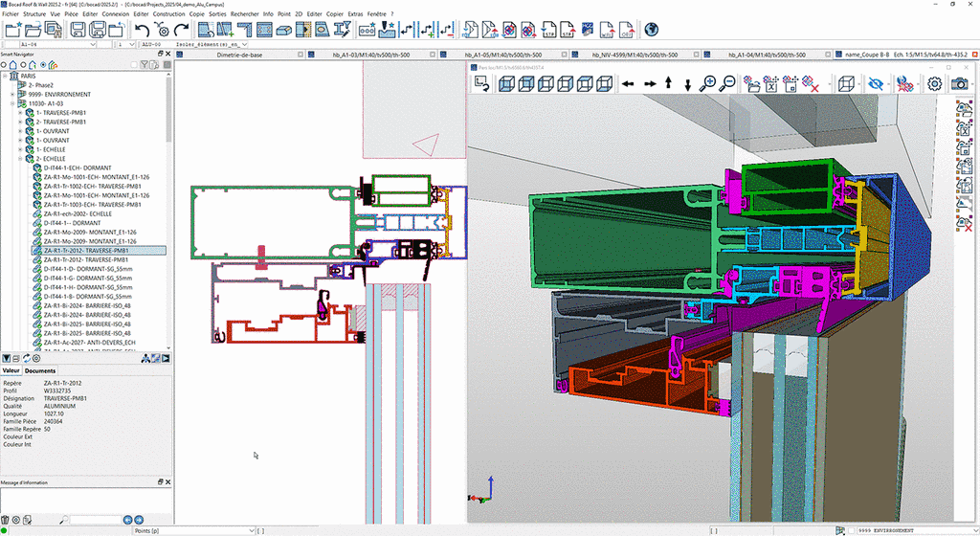Zoom out with the magnifier minus icon
This screenshot has height=536, width=980.
[727, 84]
